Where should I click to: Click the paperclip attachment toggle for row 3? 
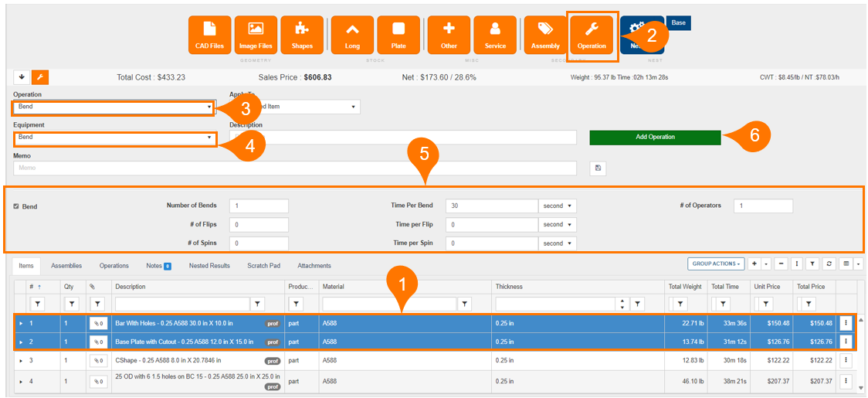tap(98, 361)
